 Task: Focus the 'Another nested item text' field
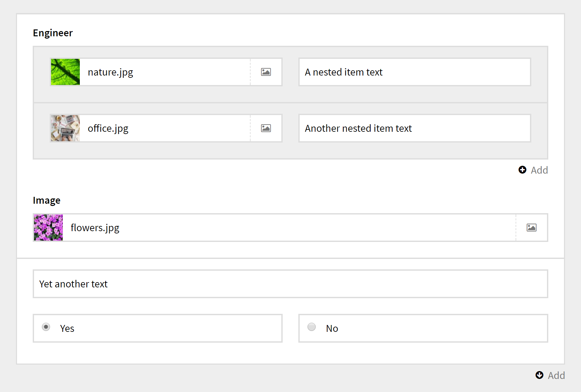click(x=414, y=128)
